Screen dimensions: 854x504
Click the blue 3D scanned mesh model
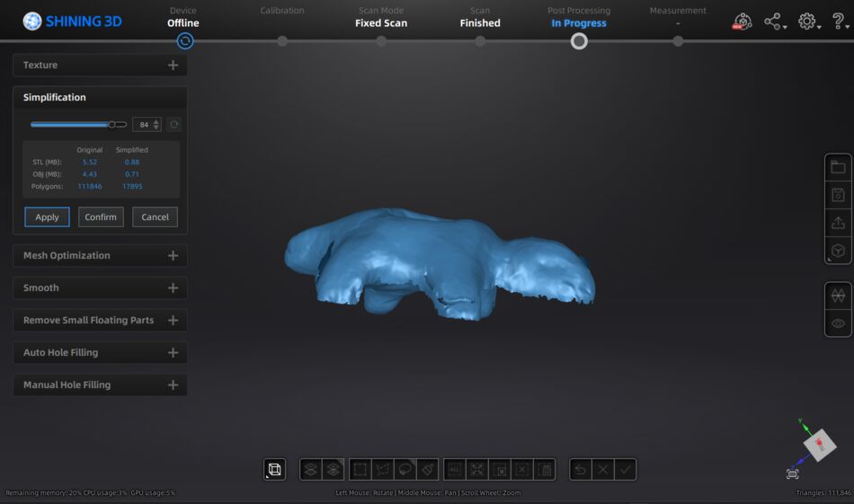click(440, 263)
